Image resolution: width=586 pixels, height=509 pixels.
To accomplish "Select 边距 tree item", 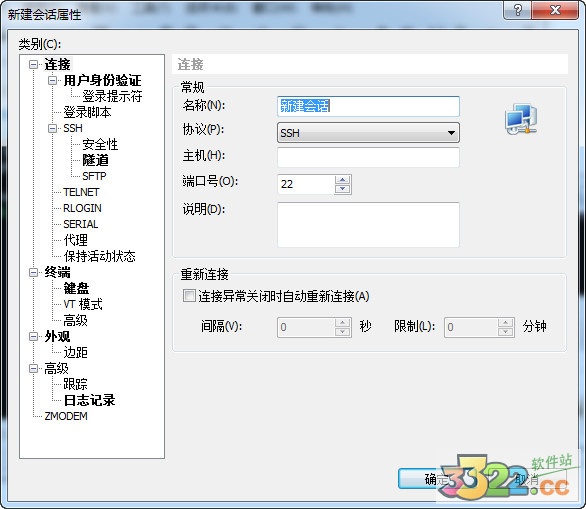I will (x=75, y=352).
